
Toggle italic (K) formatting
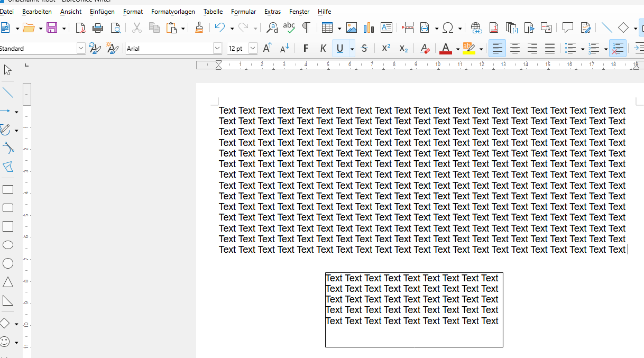(x=323, y=48)
